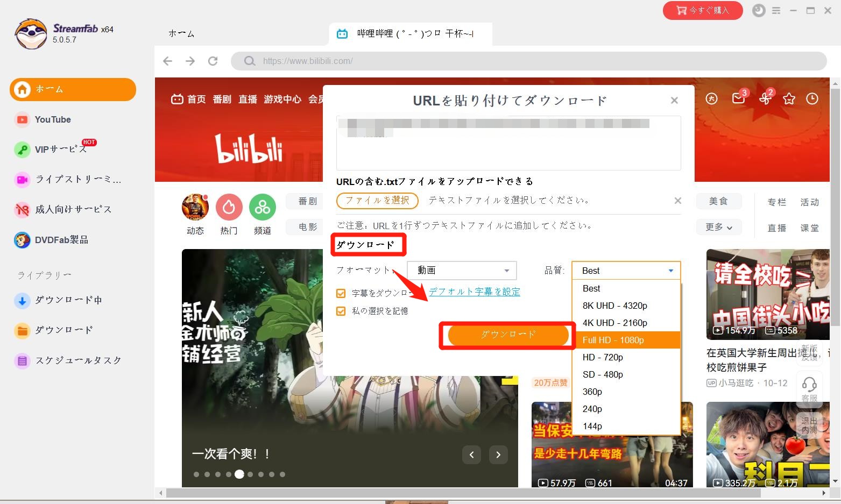Open the bilibili favorites star icon
The height and width of the screenshot is (504, 841).
click(x=789, y=99)
